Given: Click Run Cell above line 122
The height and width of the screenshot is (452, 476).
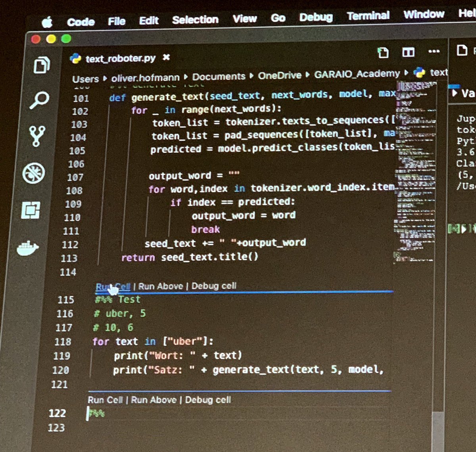Looking at the screenshot, I should pos(105,400).
